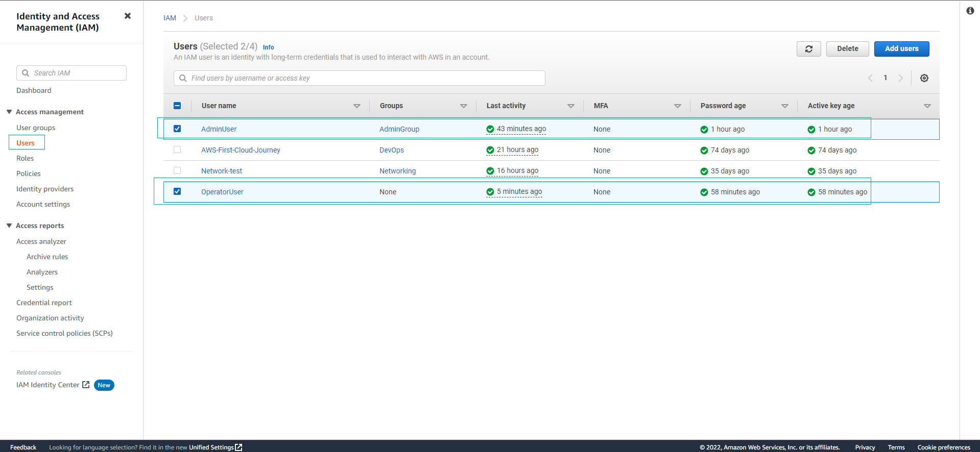The height and width of the screenshot is (452, 980).
Task: Click the Delete button
Action: point(848,49)
